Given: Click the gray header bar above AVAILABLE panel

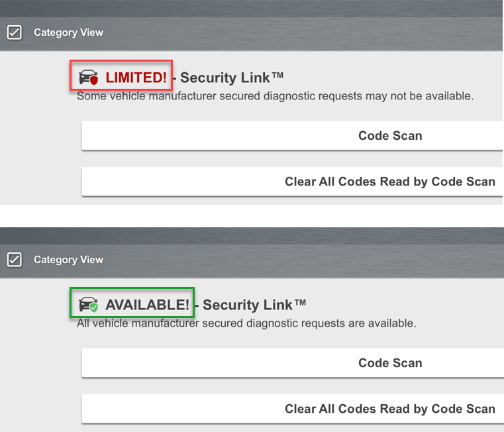Looking at the screenshot, I should coord(298,260).
